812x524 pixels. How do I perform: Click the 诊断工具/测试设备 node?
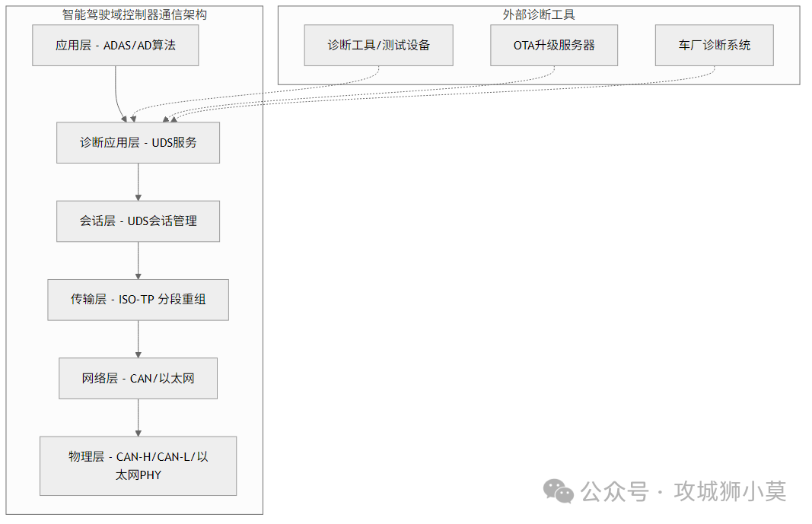click(378, 46)
